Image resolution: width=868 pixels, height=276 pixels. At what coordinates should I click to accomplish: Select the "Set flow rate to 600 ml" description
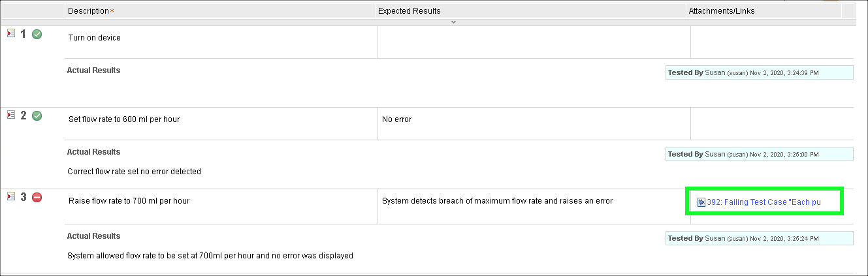point(124,119)
